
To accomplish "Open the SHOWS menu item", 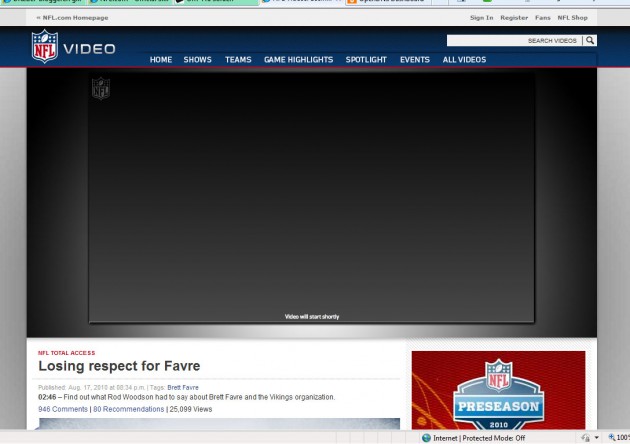I will 197,60.
